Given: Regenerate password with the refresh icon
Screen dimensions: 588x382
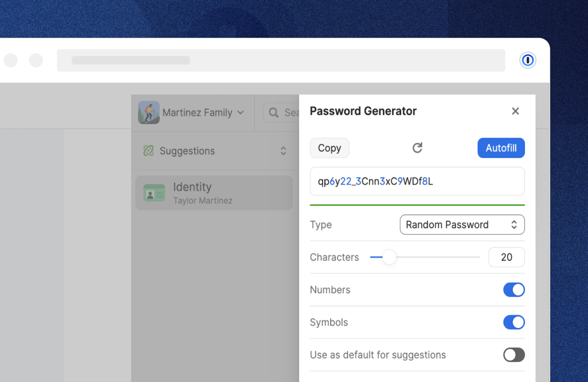Looking at the screenshot, I should pyautogui.click(x=417, y=148).
